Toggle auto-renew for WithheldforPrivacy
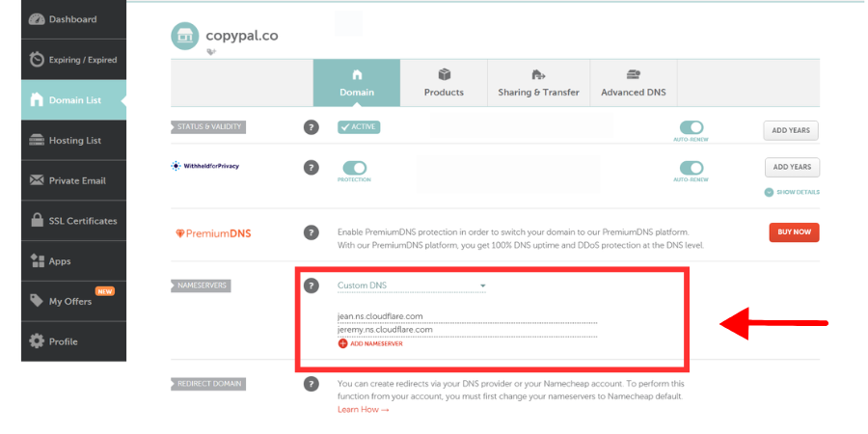868x434 pixels. (x=692, y=168)
